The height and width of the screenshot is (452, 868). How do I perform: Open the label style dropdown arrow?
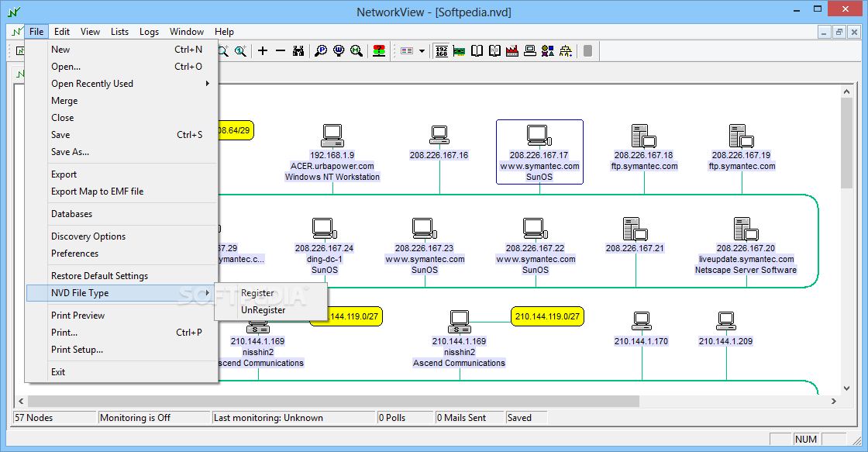[422, 51]
